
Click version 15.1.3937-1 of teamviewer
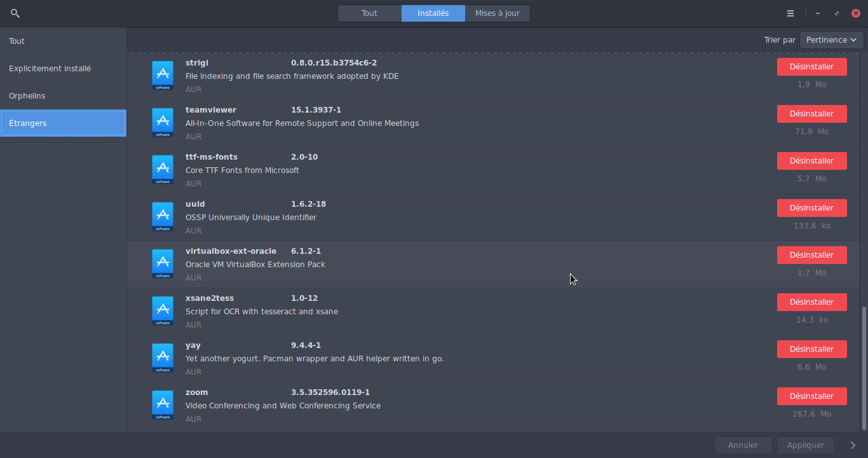[x=316, y=110]
